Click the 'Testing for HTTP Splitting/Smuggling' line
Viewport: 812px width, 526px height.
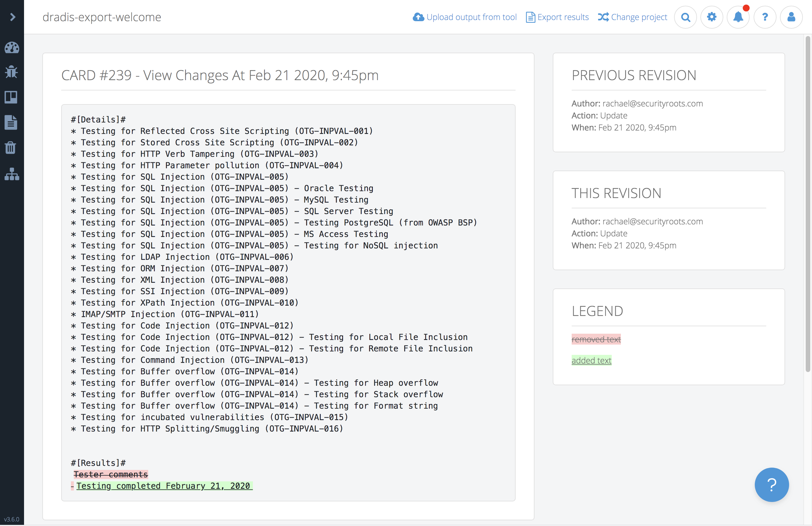[x=207, y=428]
